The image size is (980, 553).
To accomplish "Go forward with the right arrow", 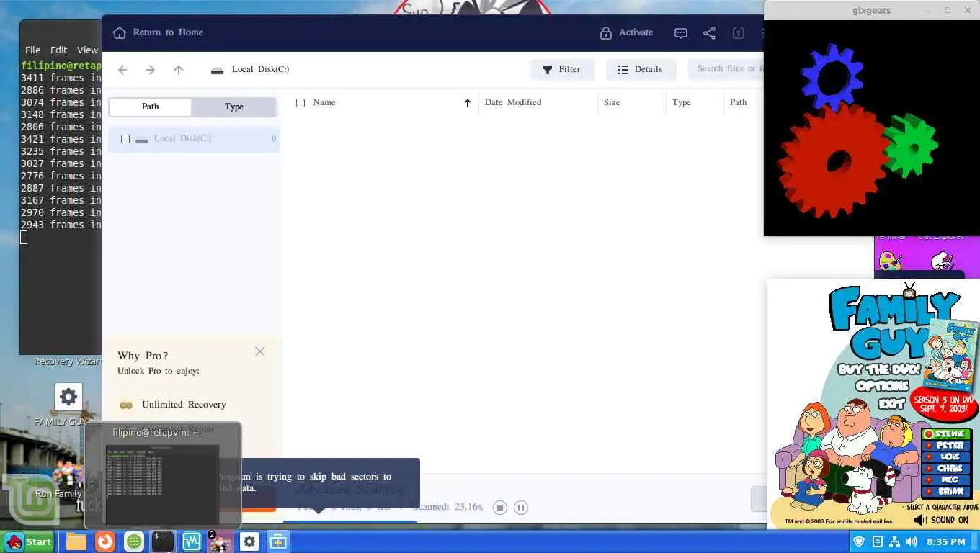I will pyautogui.click(x=150, y=70).
